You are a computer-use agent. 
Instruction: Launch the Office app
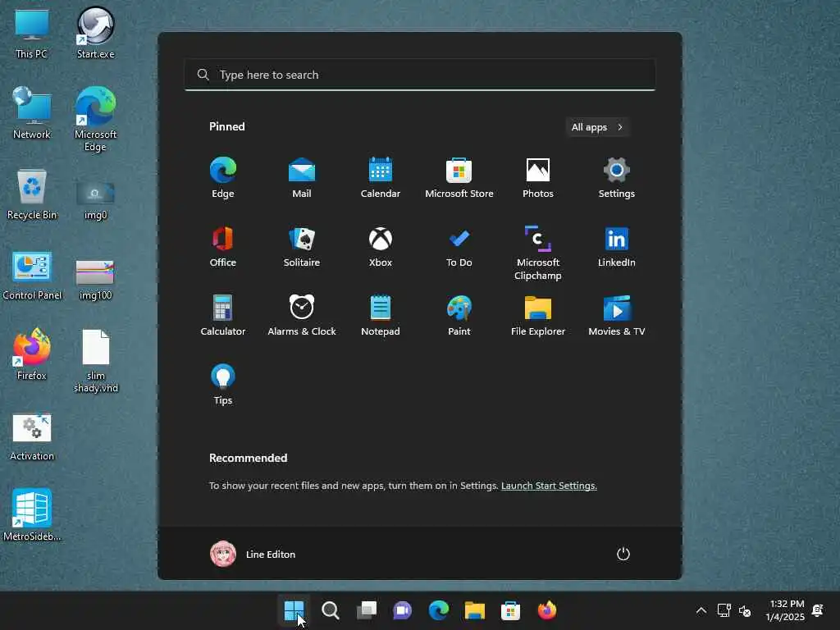click(x=223, y=246)
